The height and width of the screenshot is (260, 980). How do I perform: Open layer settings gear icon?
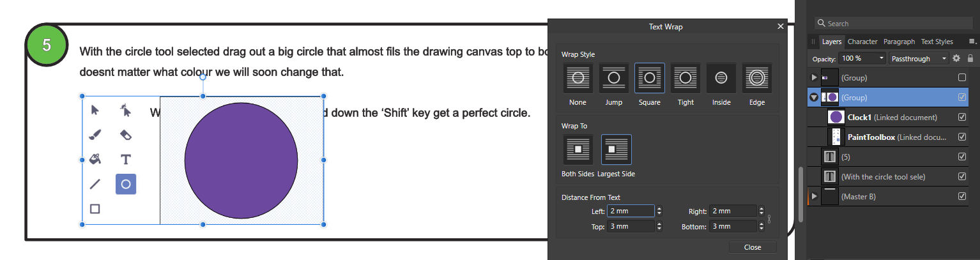956,58
